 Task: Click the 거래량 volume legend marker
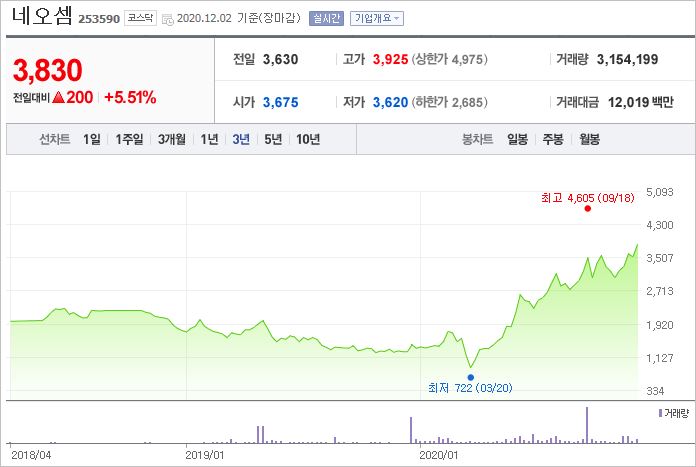[x=660, y=413]
